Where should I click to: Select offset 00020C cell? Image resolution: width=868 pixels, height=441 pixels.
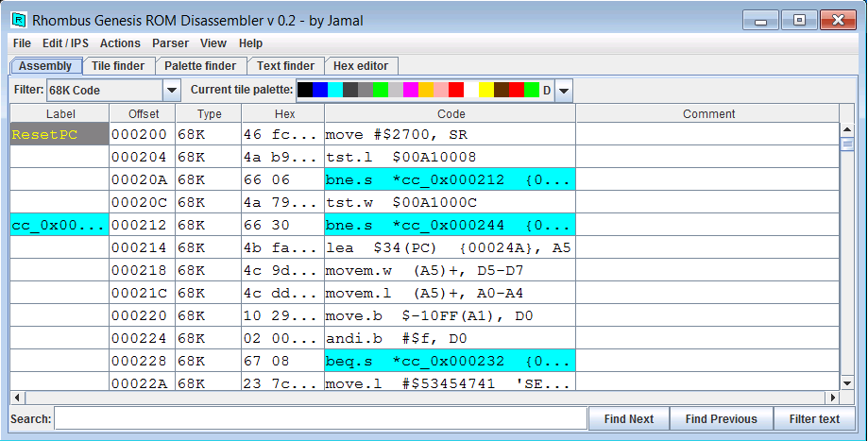point(143,202)
